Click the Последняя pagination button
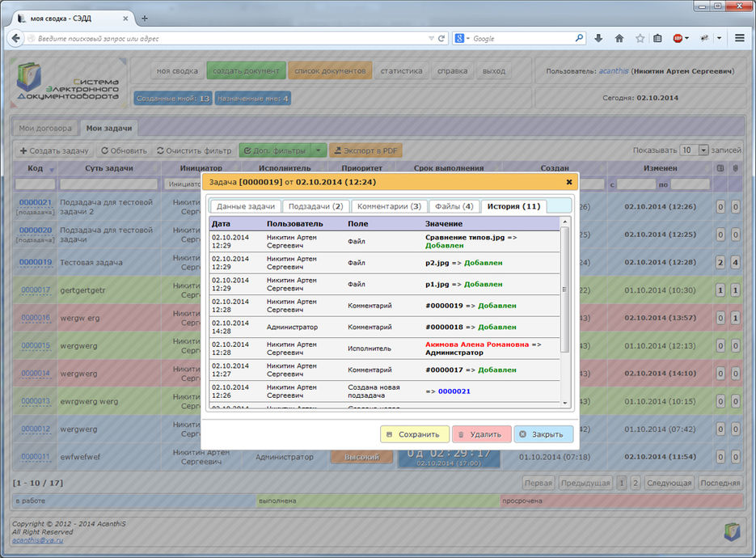Viewport: 756px width, 558px height. click(x=720, y=483)
